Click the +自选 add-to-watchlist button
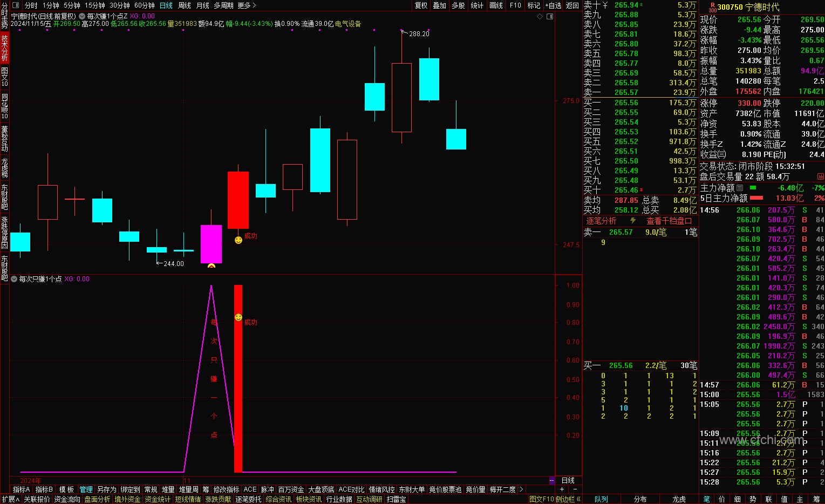825x504 pixels. tap(554, 5)
